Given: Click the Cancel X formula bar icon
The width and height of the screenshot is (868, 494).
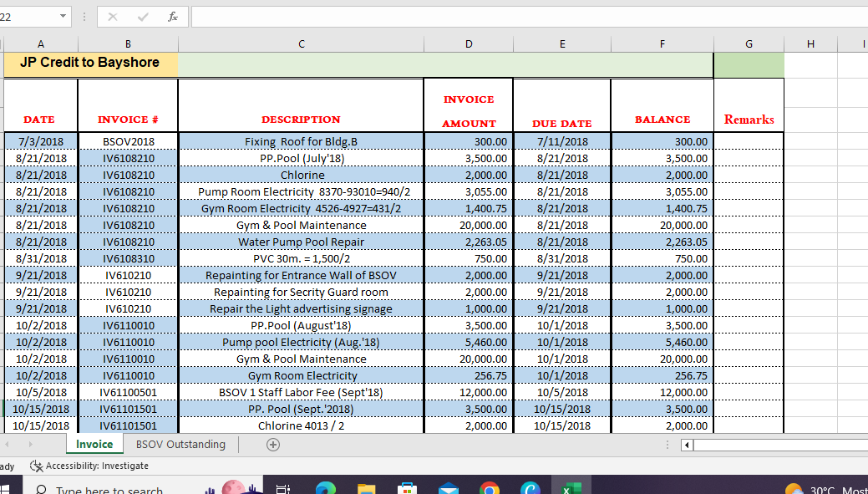Looking at the screenshot, I should pos(113,18).
